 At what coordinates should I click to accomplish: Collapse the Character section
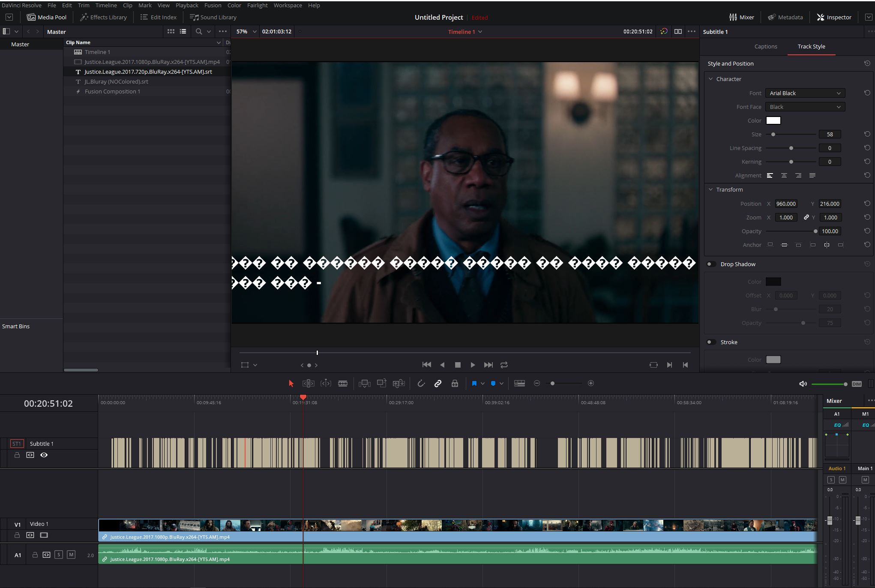coord(711,79)
